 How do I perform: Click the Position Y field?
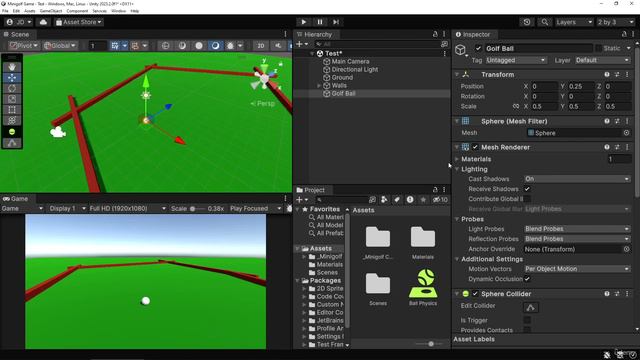[x=581, y=87]
